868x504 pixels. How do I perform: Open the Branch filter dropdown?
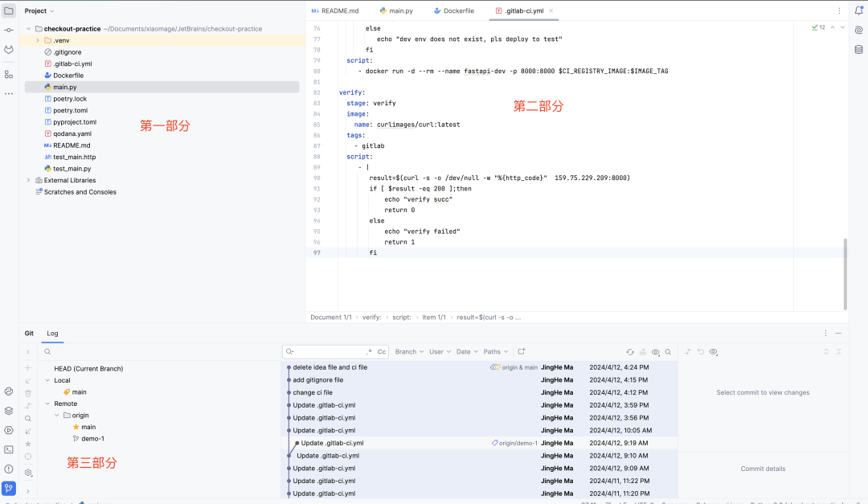(409, 352)
